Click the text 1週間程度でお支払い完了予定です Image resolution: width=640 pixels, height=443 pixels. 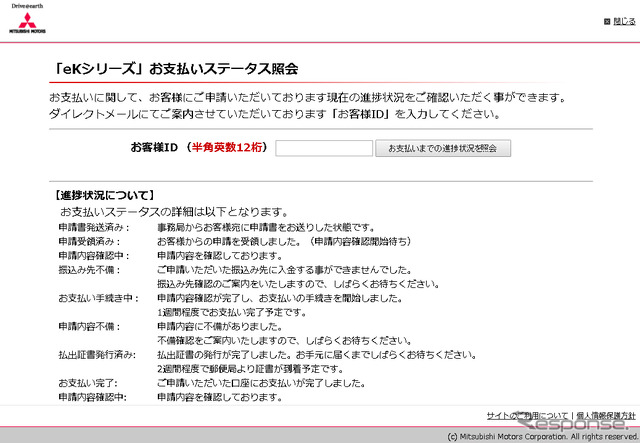coord(232,312)
